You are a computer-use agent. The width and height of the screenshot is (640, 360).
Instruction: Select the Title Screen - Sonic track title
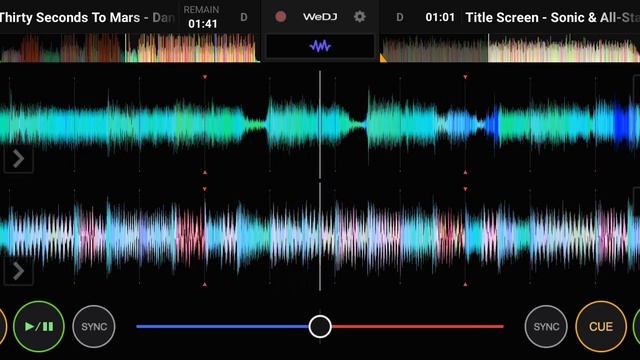[x=553, y=18]
